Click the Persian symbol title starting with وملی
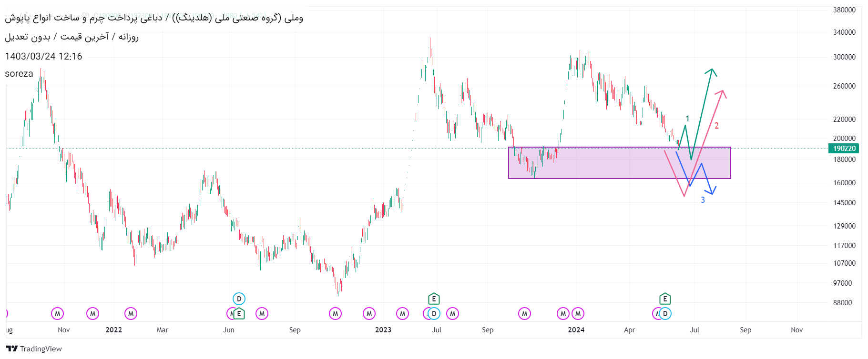 pyautogui.click(x=154, y=18)
